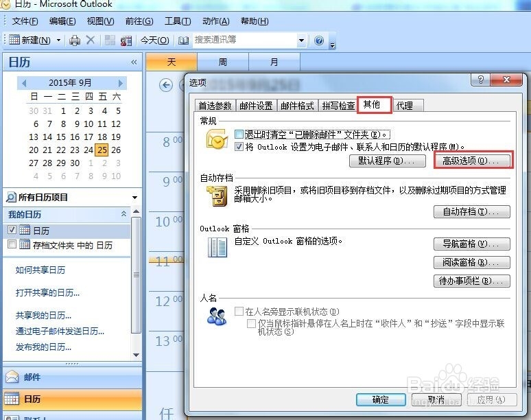This screenshot has width=531, height=420.
Task: Click the 自动存档 AutoArchive button
Action: (472, 211)
